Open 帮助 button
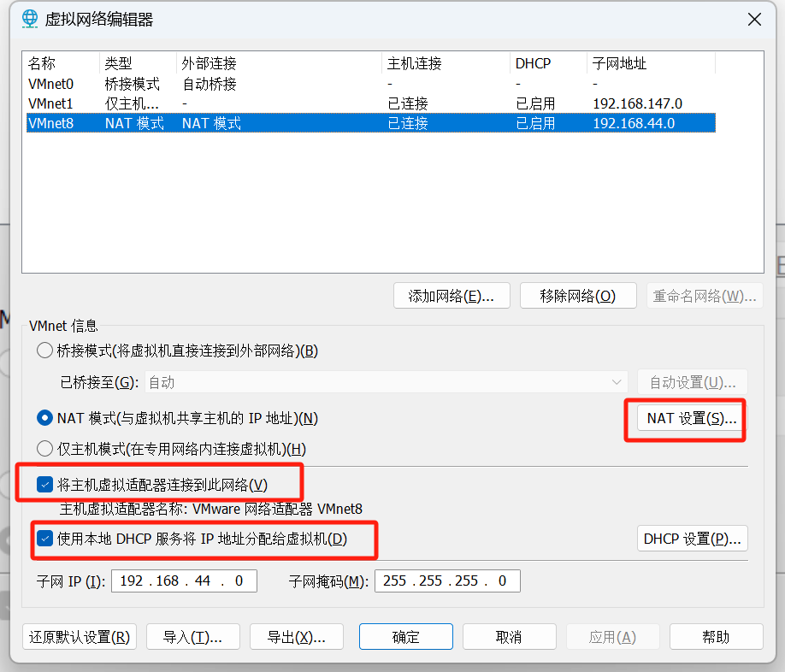Screen dimensions: 785x672 coord(716,636)
